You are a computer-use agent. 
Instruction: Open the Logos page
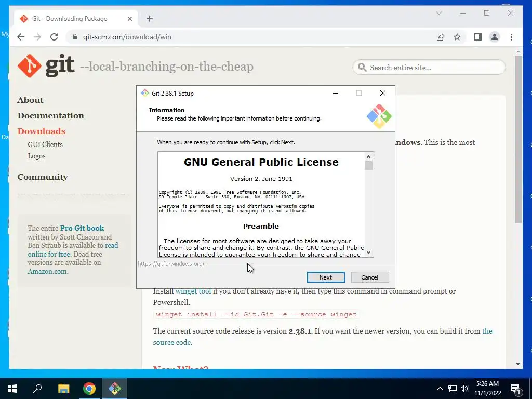tap(37, 156)
